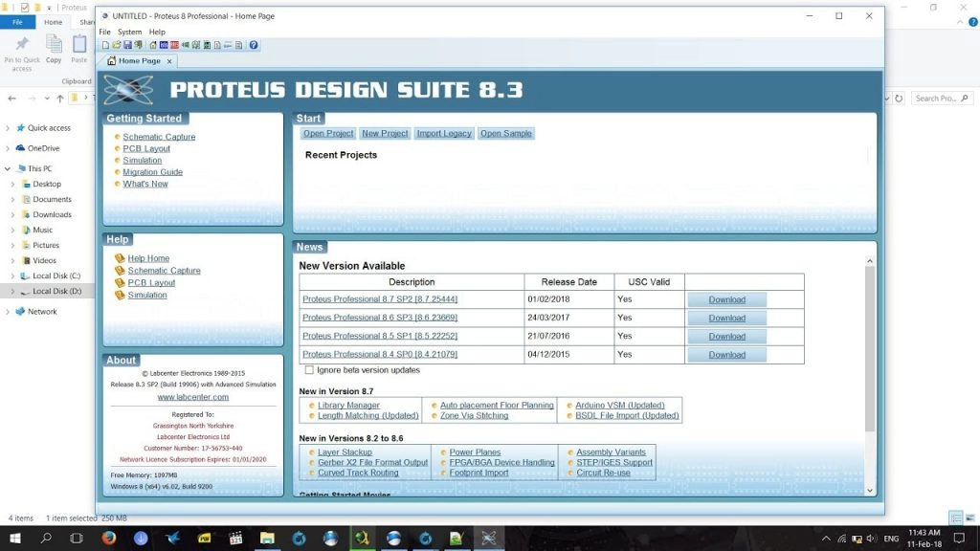Open the System menu
Viewport: 980px width, 551px height.
point(129,32)
